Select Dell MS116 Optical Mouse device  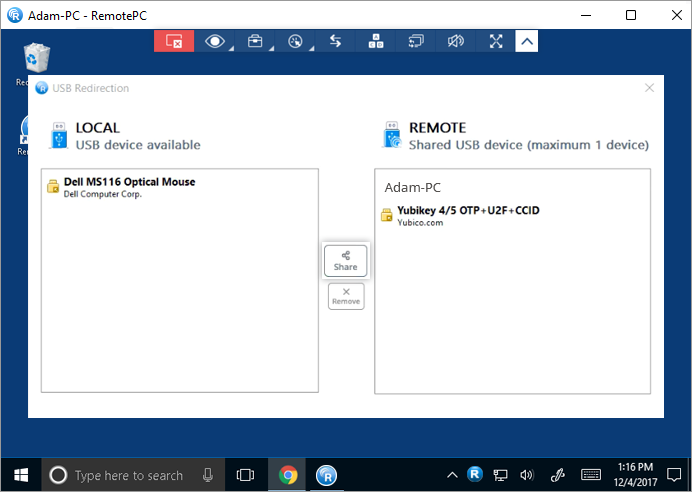point(129,182)
